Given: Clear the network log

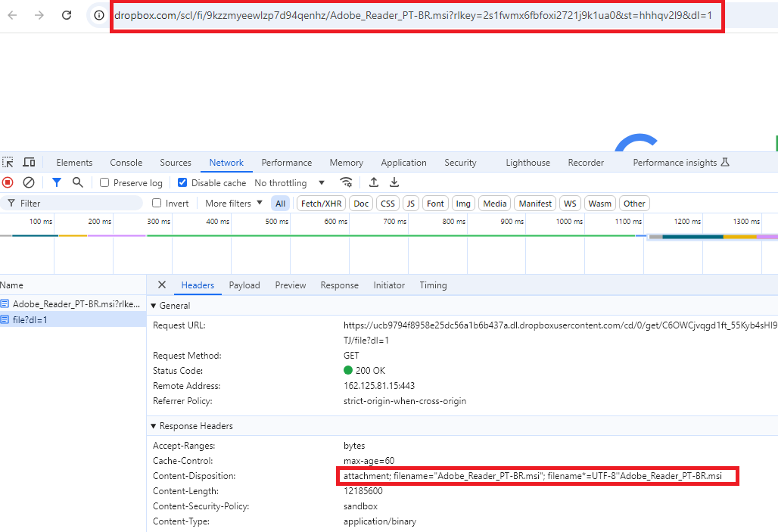Looking at the screenshot, I should pos(29,182).
